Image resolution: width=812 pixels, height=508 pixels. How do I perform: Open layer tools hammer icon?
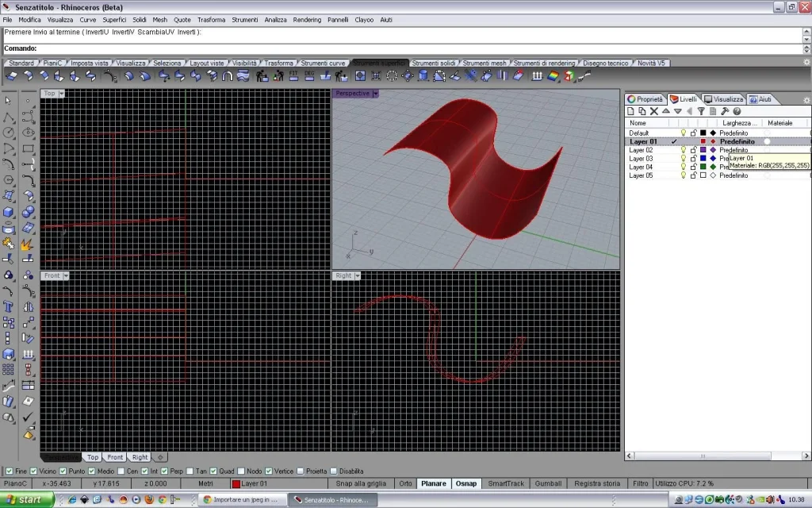pyautogui.click(x=725, y=111)
